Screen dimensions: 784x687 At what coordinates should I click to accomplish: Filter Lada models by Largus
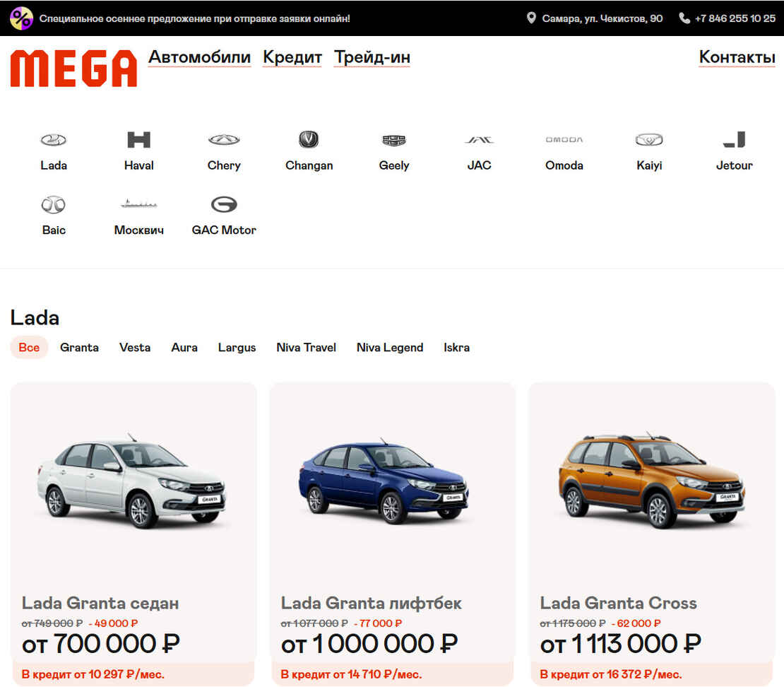point(237,347)
